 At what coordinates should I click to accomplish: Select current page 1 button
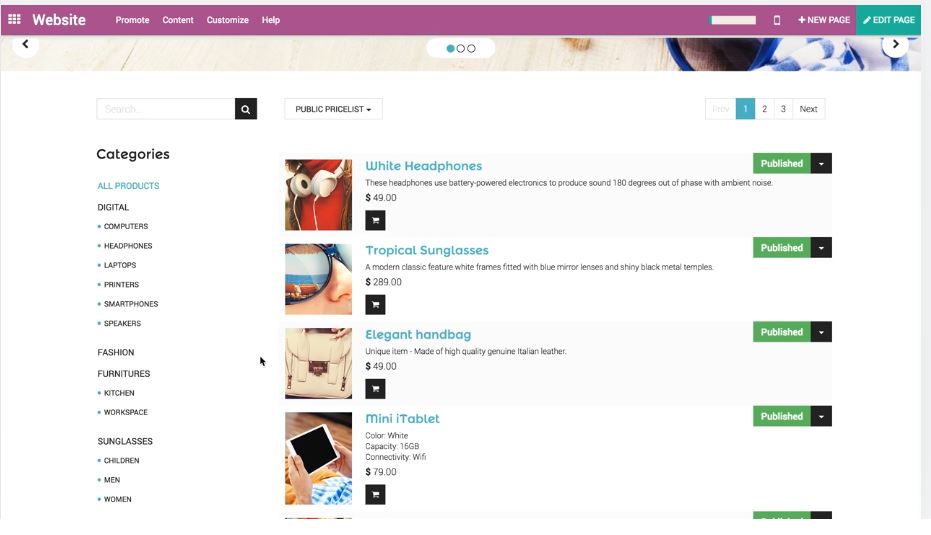[745, 109]
